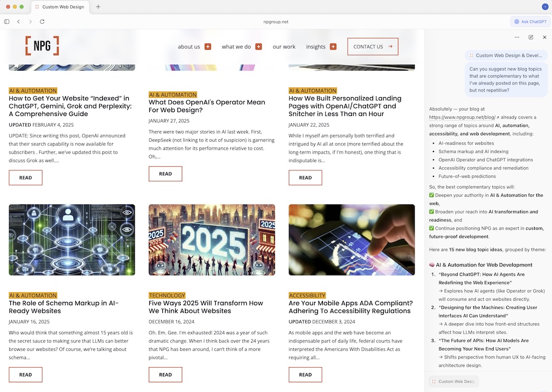
Task: Click the browser forward arrow
Action: pos(30,22)
